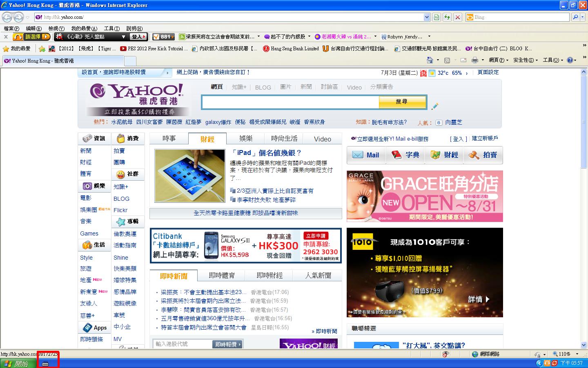Click the 立即申請 Citibank apply button
Screen dimensions: 588x368
coord(316,236)
